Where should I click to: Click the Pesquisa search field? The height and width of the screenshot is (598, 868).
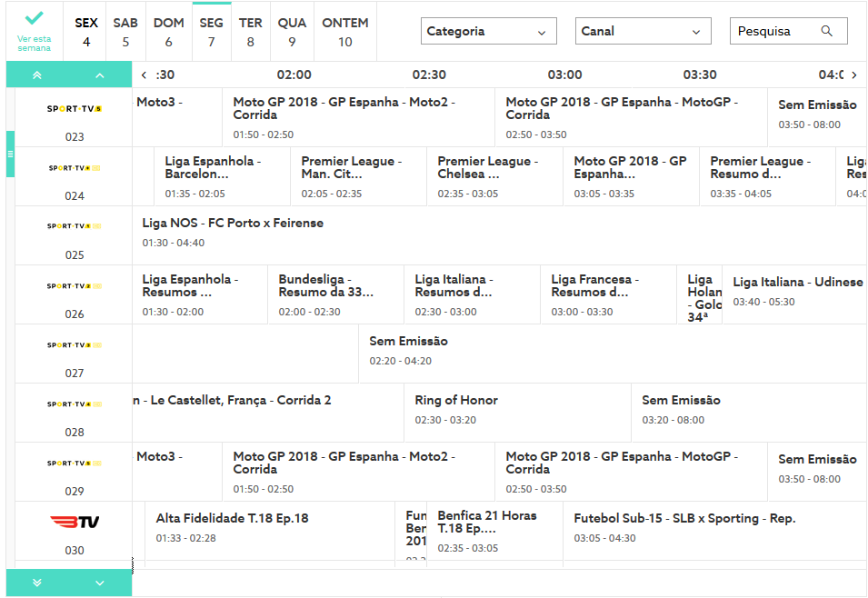click(x=788, y=31)
